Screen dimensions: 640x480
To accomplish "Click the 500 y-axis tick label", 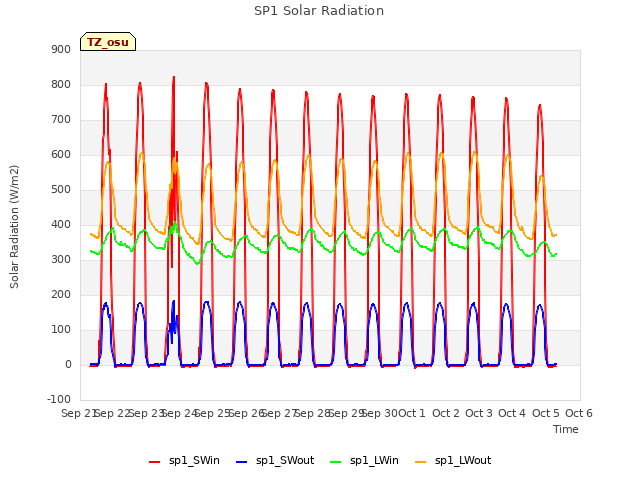I will [61, 189].
